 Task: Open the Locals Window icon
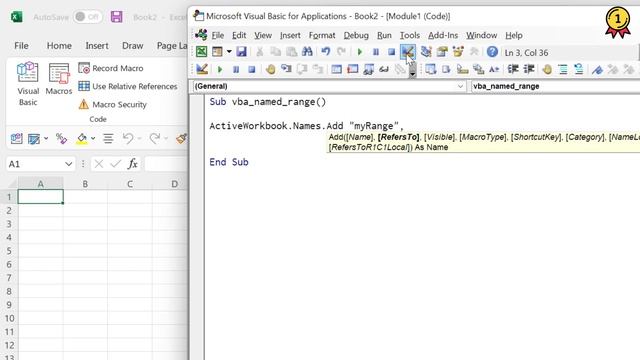pos(336,69)
